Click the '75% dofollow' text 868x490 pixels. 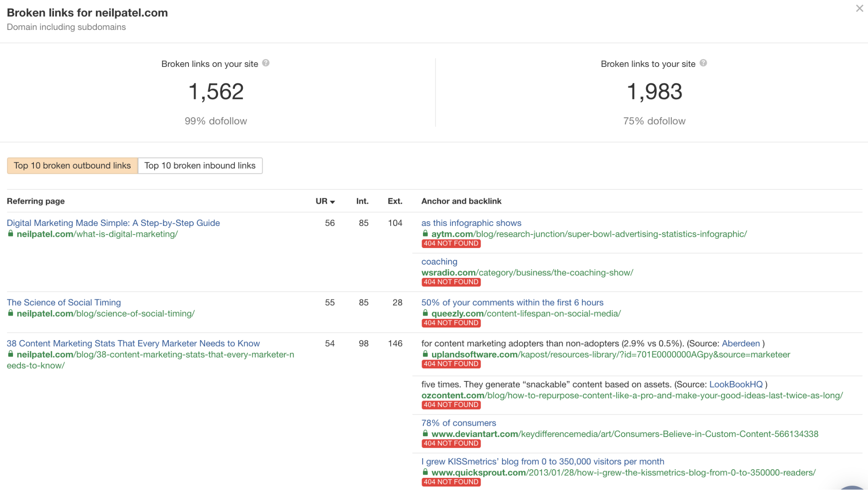click(654, 121)
